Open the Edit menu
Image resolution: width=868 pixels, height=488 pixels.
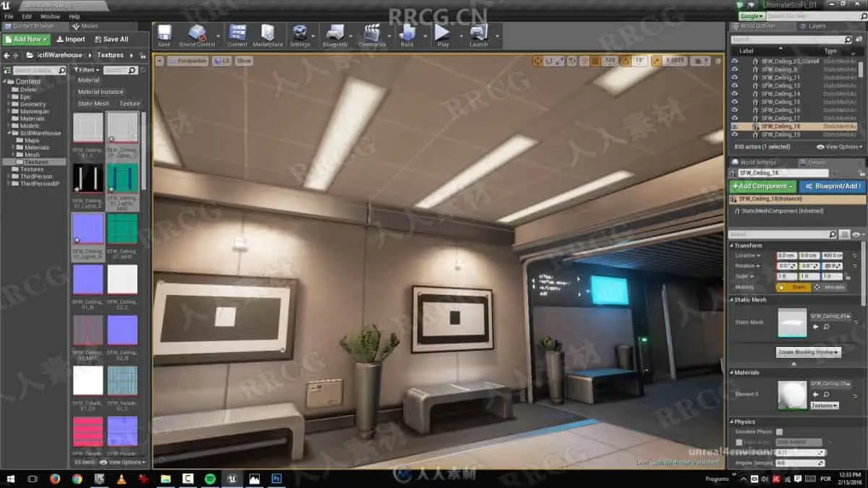[x=27, y=16]
